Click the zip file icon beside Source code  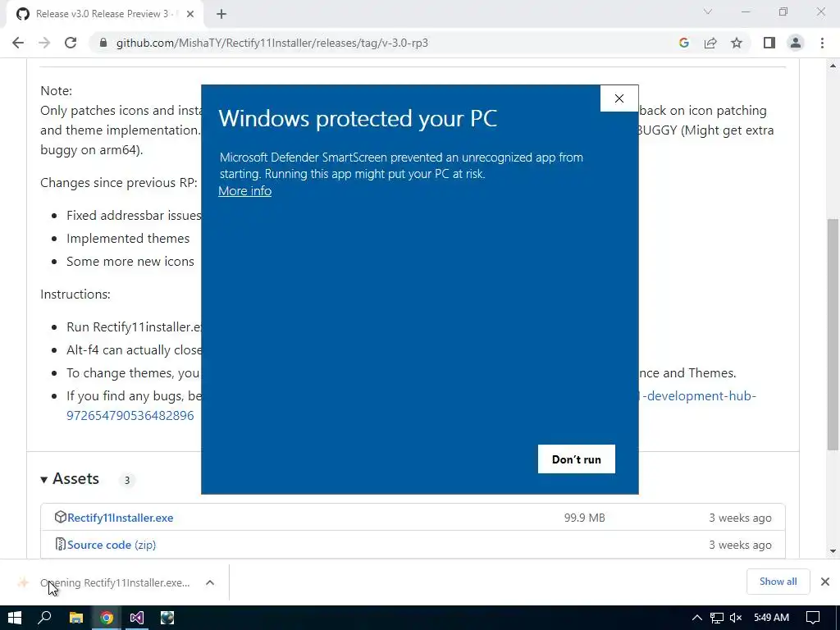click(60, 545)
